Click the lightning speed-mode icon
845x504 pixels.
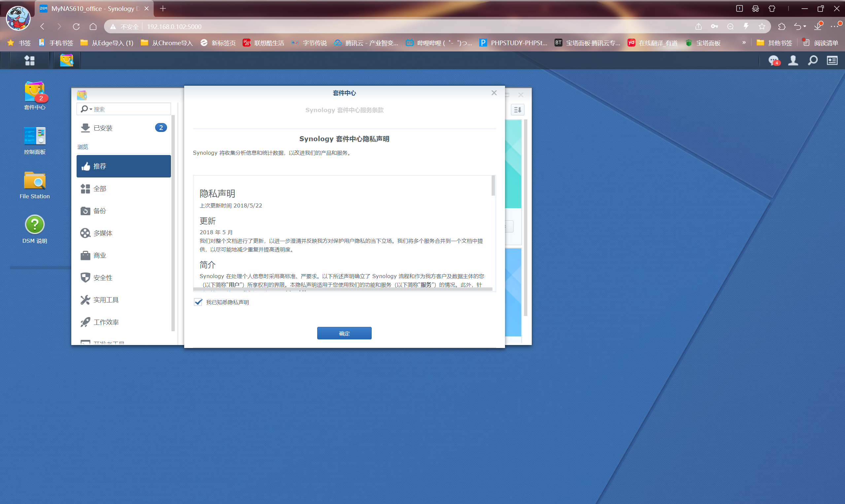click(746, 26)
